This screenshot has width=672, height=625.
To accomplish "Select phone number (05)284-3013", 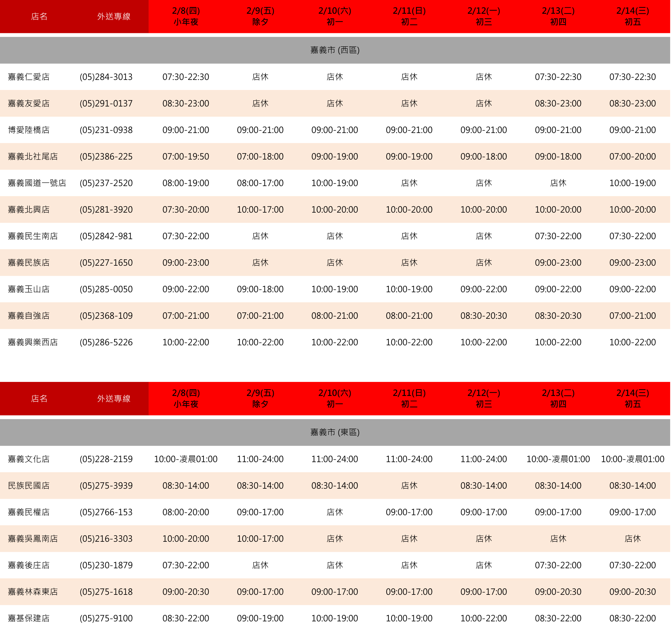I will 106,77.
